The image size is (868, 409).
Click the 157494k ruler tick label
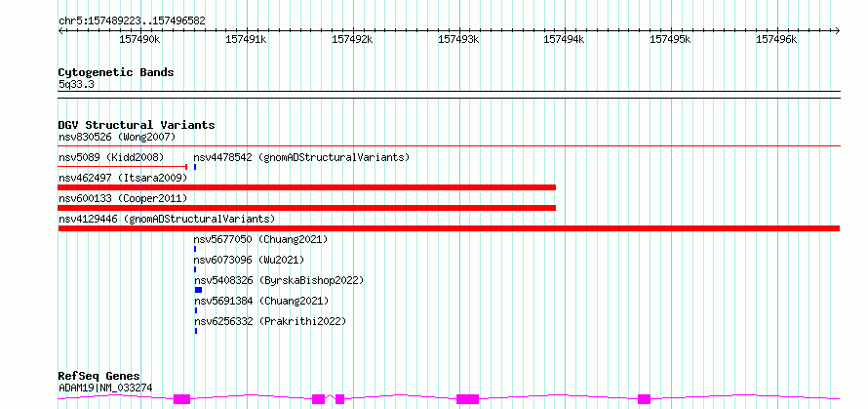(x=565, y=39)
